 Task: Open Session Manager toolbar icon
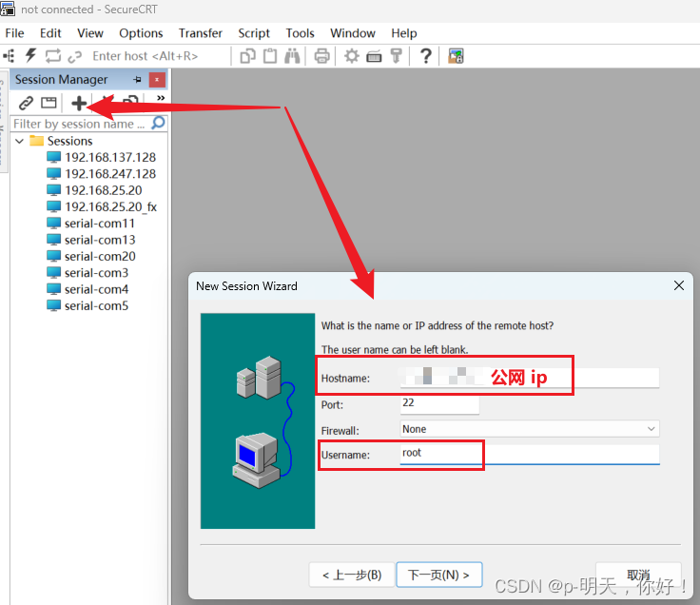coord(9,56)
